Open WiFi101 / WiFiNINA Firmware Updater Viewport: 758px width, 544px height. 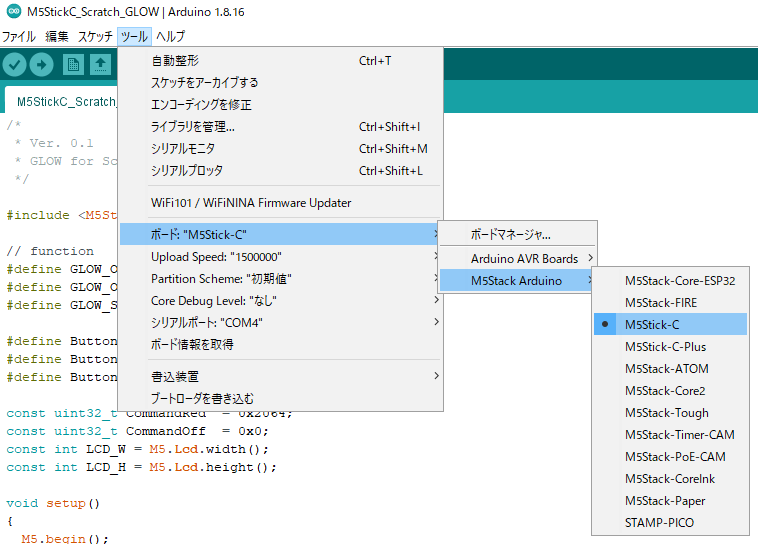(281, 203)
